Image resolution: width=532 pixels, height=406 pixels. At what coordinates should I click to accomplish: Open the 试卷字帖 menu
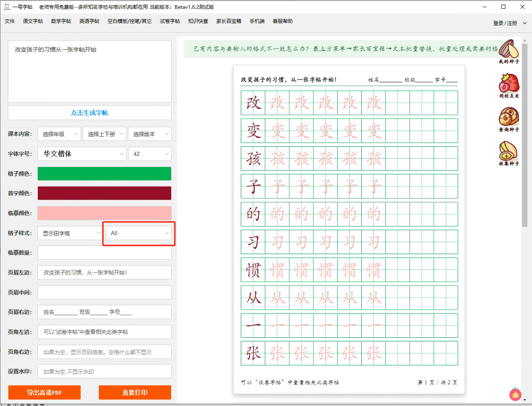click(x=170, y=21)
